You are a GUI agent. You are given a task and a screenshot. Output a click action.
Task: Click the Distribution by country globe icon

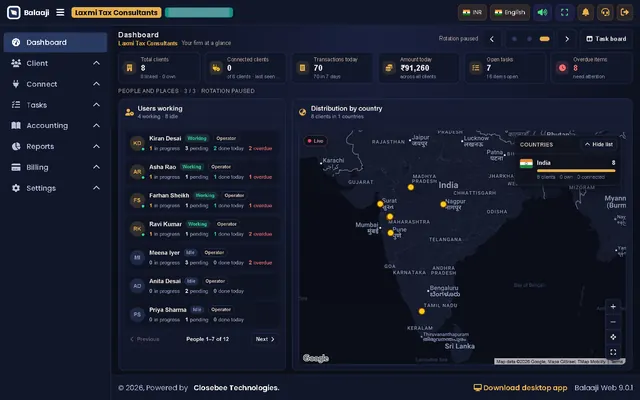tap(302, 112)
